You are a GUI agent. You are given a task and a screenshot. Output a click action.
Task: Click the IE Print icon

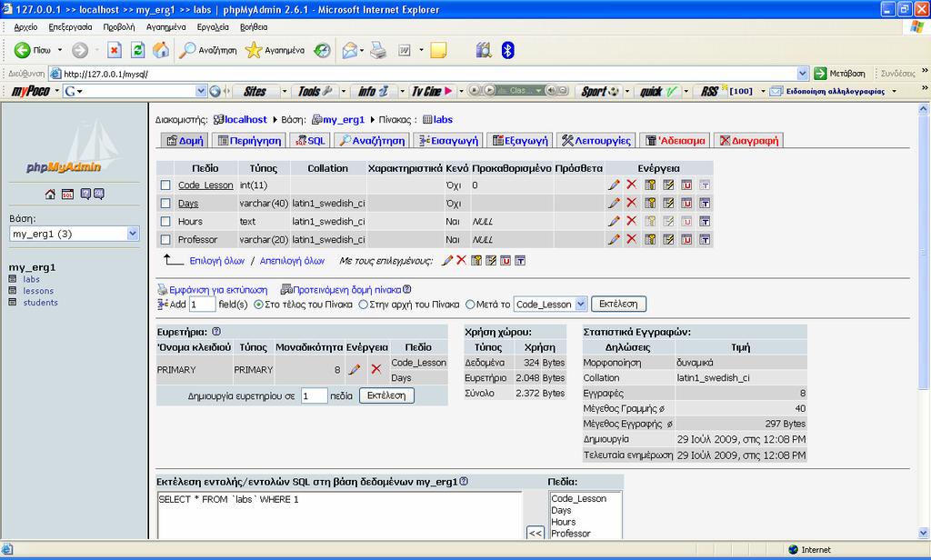(378, 51)
